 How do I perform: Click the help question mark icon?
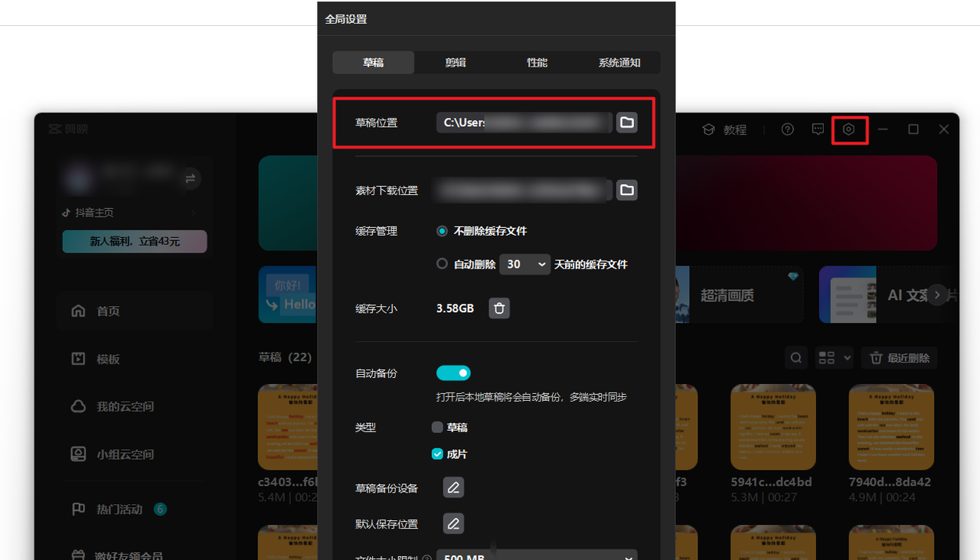(787, 129)
